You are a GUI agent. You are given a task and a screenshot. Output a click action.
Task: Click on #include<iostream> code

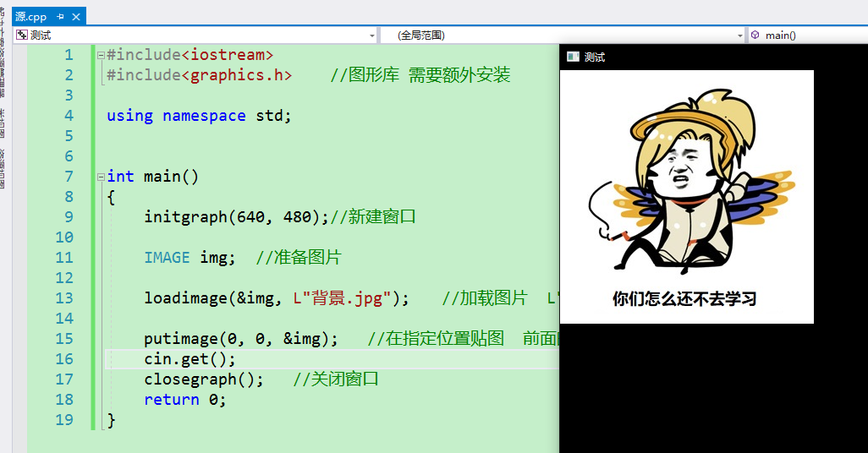(x=190, y=55)
